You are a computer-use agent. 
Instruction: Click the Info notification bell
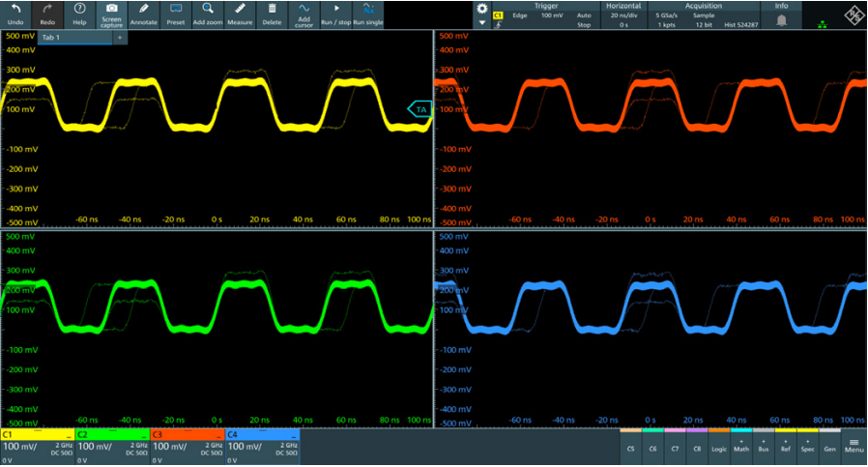click(781, 20)
